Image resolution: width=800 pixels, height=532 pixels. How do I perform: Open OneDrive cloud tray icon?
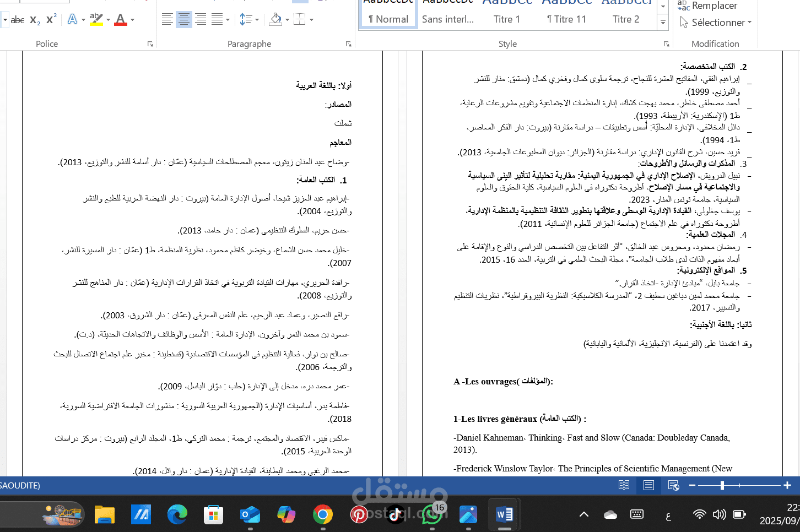coord(610,514)
